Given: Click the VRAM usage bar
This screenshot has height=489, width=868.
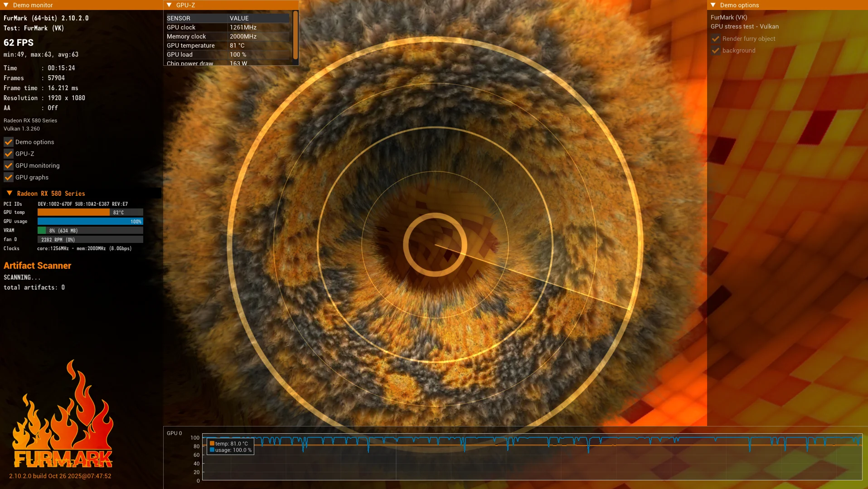Looking at the screenshot, I should tap(90, 230).
